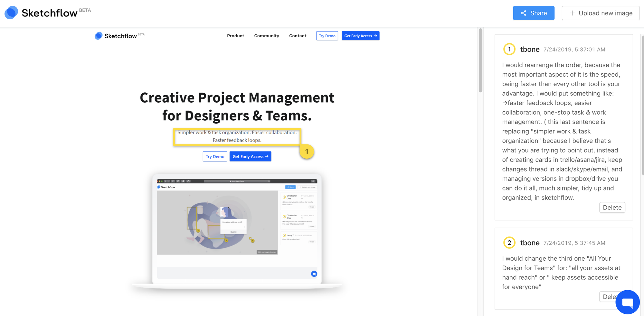Click the 'tbone' name on comment 1
The width and height of the screenshot is (644, 316).
pyautogui.click(x=530, y=49)
